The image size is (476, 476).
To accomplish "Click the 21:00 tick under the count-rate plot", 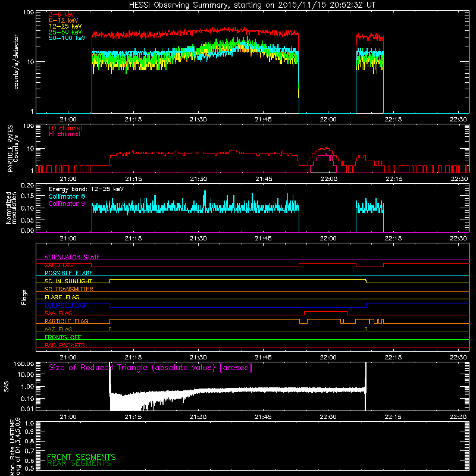I will [x=68, y=120].
